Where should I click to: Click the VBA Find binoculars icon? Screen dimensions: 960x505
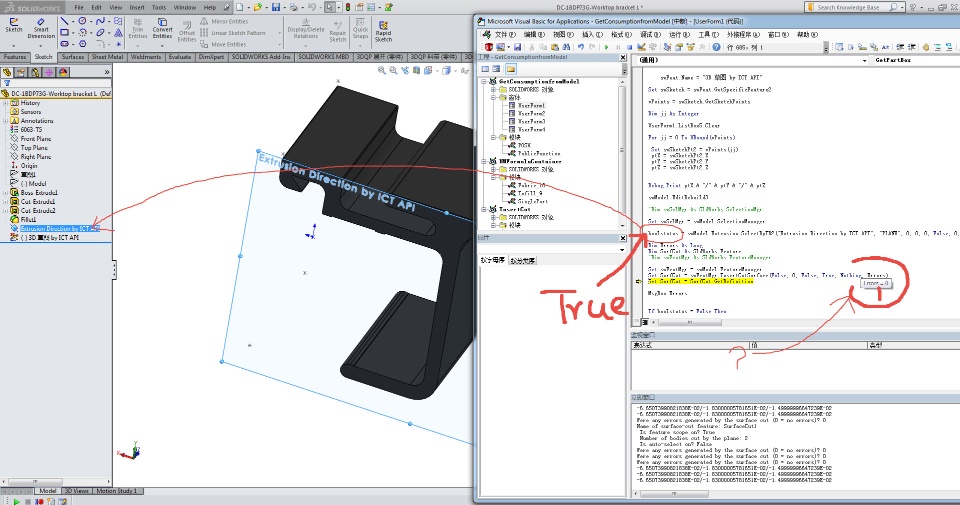tap(566, 47)
